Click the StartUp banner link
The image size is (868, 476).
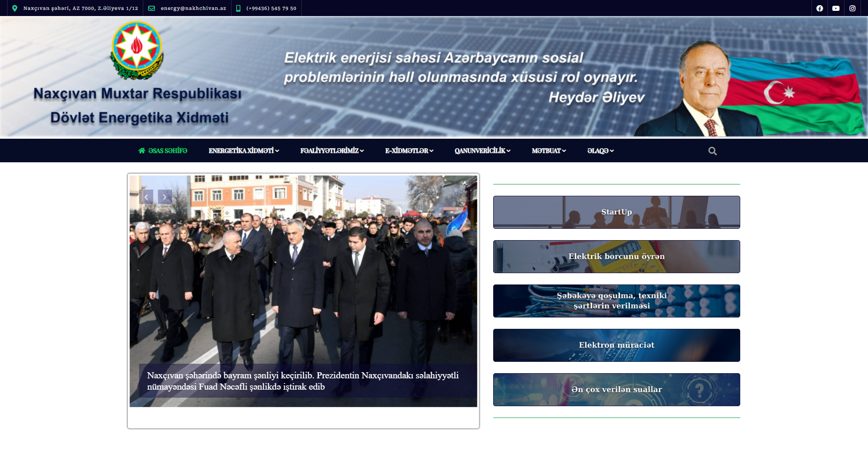(616, 212)
